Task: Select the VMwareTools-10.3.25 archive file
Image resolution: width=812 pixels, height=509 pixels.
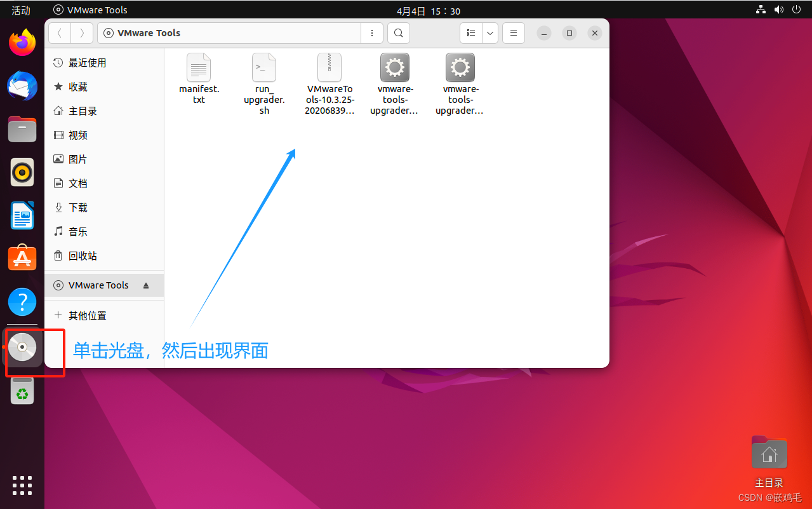Action: (329, 84)
